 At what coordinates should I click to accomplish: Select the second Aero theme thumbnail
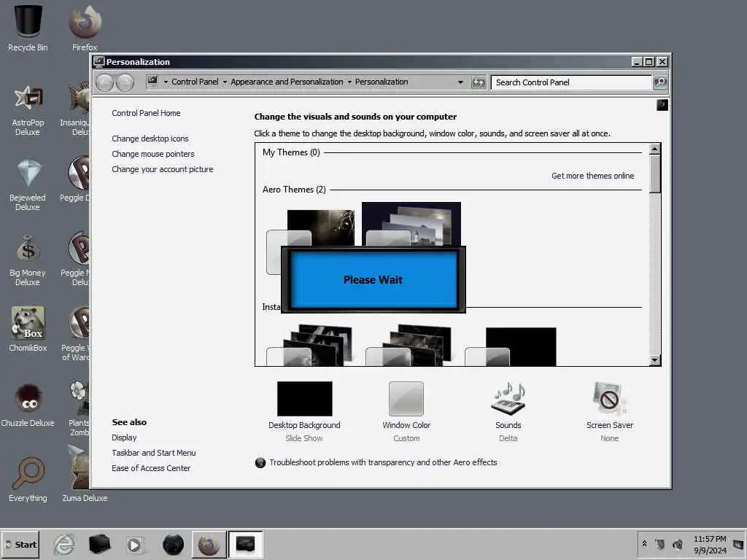coord(411,224)
